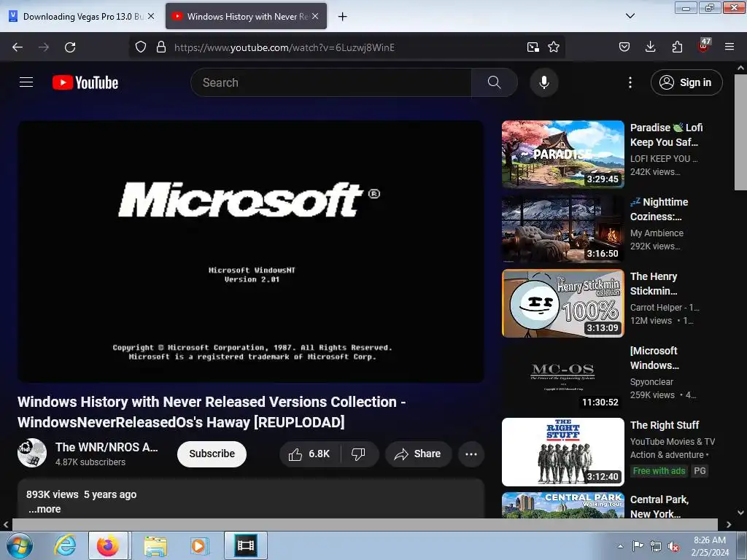Open the Firefox downloads panel

click(650, 47)
